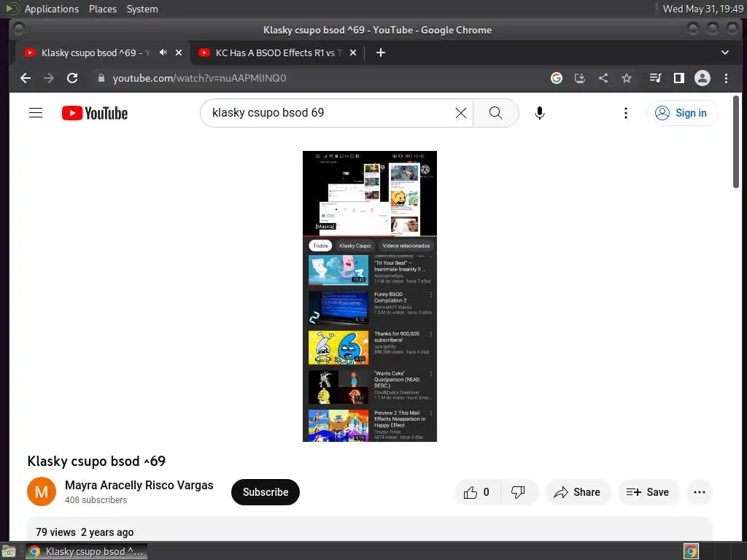Click the address bar URL
The image size is (747, 560).
point(199,78)
